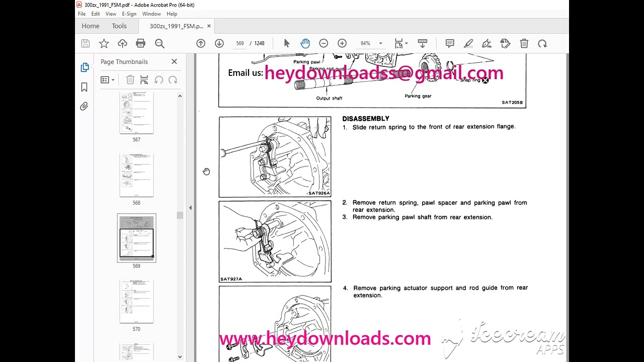The width and height of the screenshot is (644, 362).
Task: Select the page 569 thumbnail
Action: pyautogui.click(x=136, y=238)
